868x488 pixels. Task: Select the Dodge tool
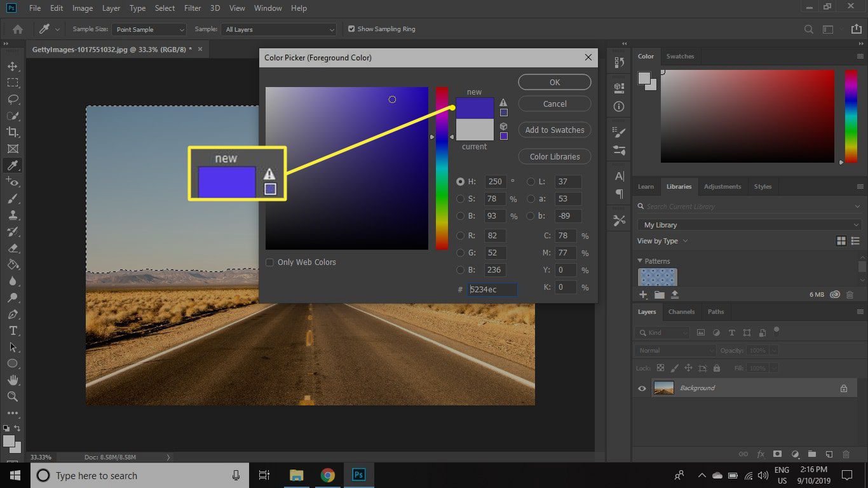click(x=12, y=297)
